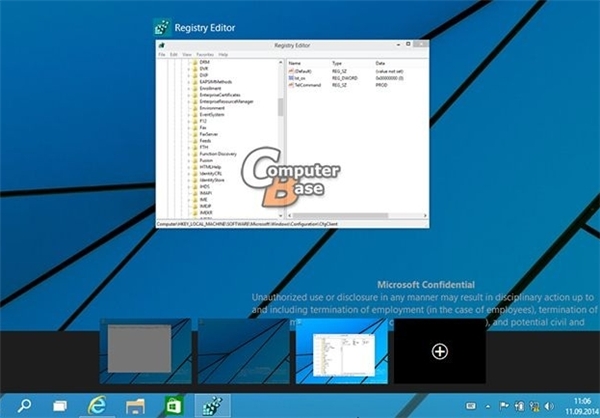Click the '(value not set)' data cell
600x418 pixels.
click(389, 71)
